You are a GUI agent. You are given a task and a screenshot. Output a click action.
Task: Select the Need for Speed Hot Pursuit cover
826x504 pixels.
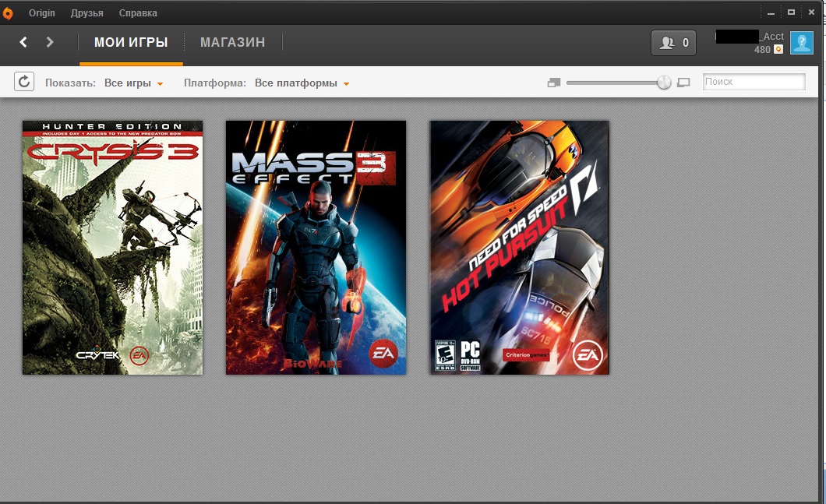(x=520, y=248)
